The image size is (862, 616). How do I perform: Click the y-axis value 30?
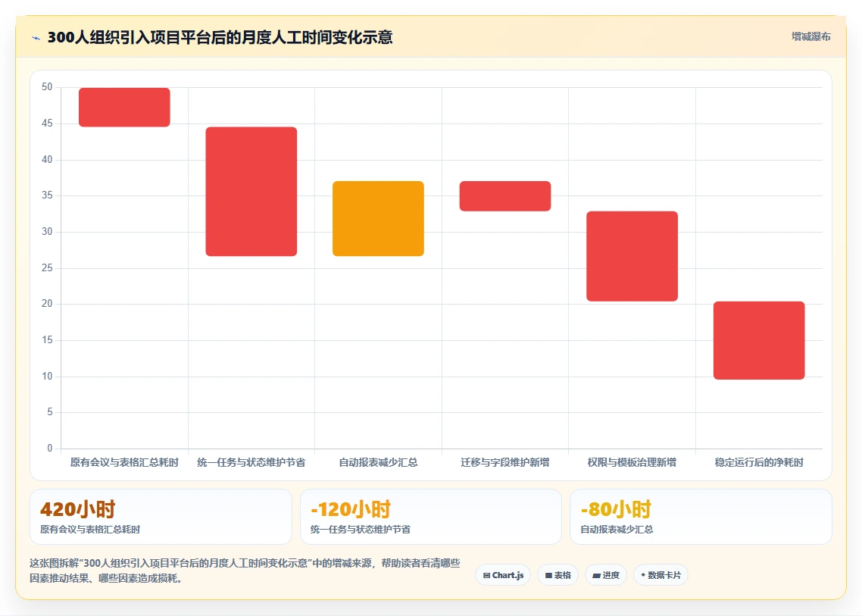[47, 232]
